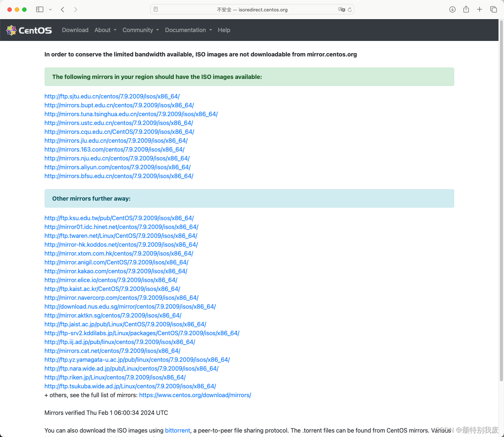504x437 pixels.
Task: Click 'Mirrors verified Thu Feb 1' timestamp text
Action: tap(106, 413)
